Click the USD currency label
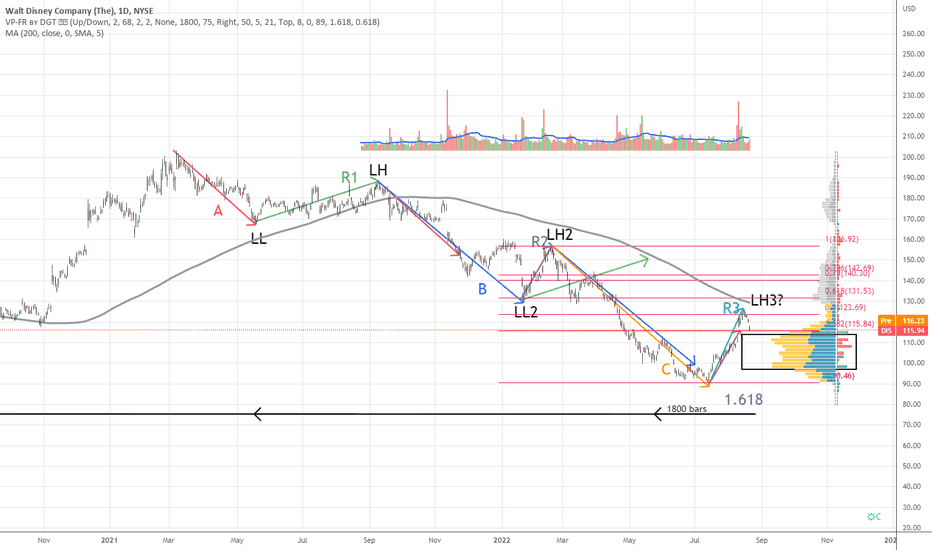Image resolution: width=932 pixels, height=550 pixels. tap(909, 8)
